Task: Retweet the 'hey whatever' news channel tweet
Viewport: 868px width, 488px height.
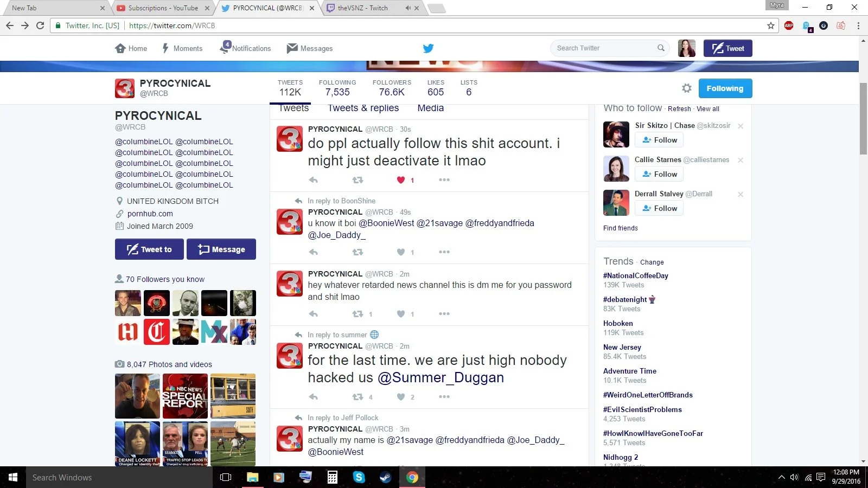Action: point(358,314)
